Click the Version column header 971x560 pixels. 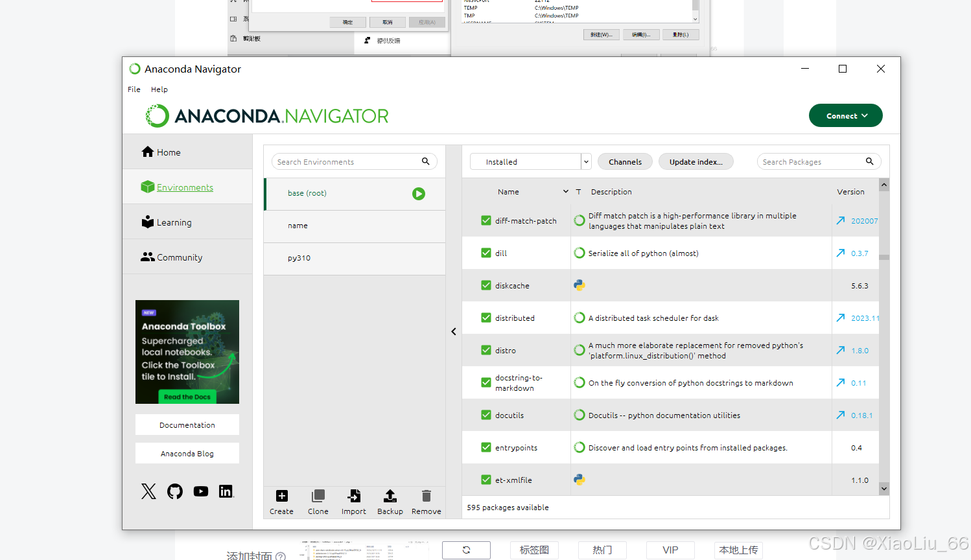pyautogui.click(x=850, y=192)
